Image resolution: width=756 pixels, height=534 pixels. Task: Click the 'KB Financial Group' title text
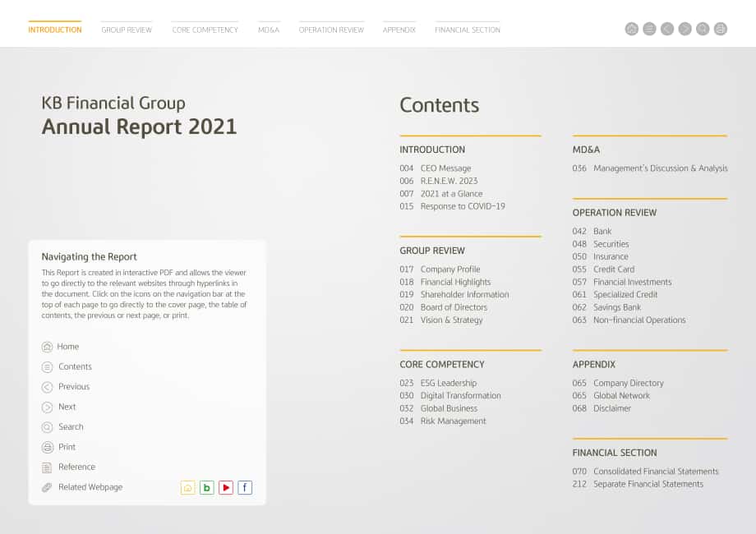[x=113, y=104]
